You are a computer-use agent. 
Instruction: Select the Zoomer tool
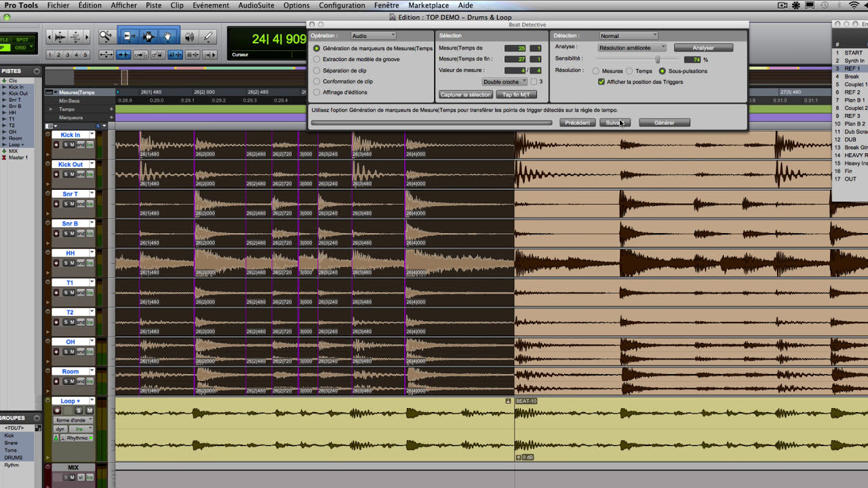click(x=106, y=36)
